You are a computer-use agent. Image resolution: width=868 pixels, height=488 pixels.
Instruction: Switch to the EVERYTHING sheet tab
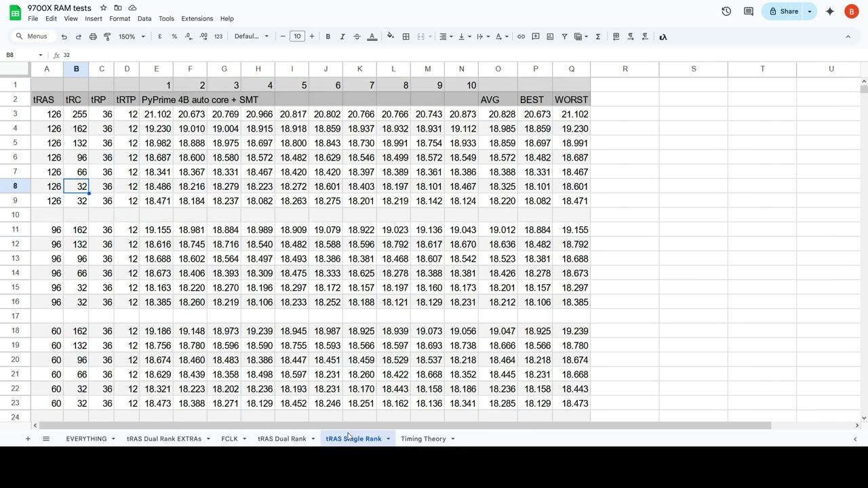click(86, 439)
